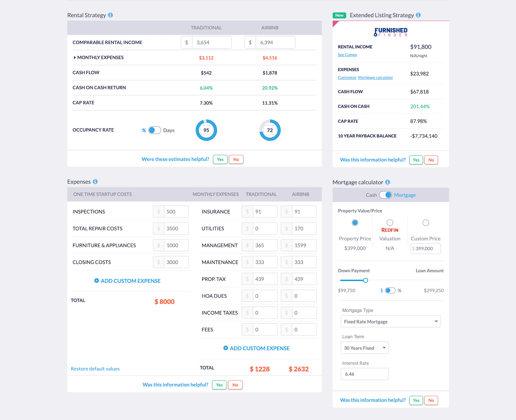
Task: Click the Airbnb occupancy rate donut chart
Action: tap(270, 130)
